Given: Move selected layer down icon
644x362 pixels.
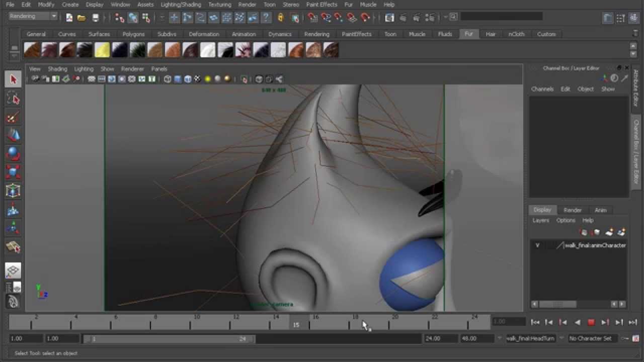Looking at the screenshot, I should click(x=597, y=232).
